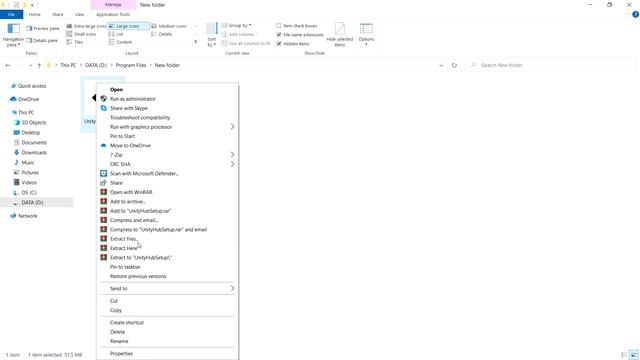Click the Search New folder box
This screenshot has height=360, width=640.
click(550, 65)
